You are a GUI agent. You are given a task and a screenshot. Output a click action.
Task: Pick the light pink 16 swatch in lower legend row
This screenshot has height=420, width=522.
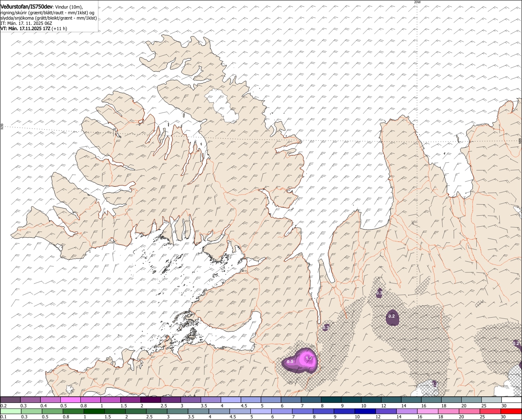(428, 411)
